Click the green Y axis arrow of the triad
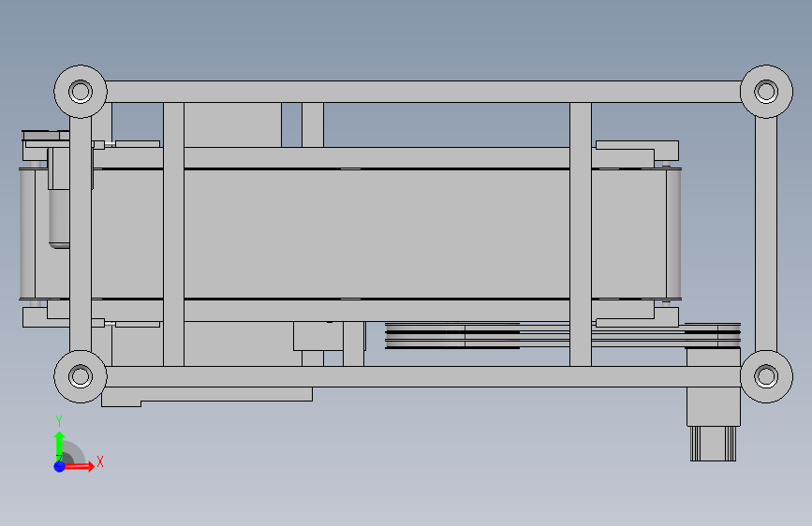Screen dimensions: 812x526 [x=59, y=446]
